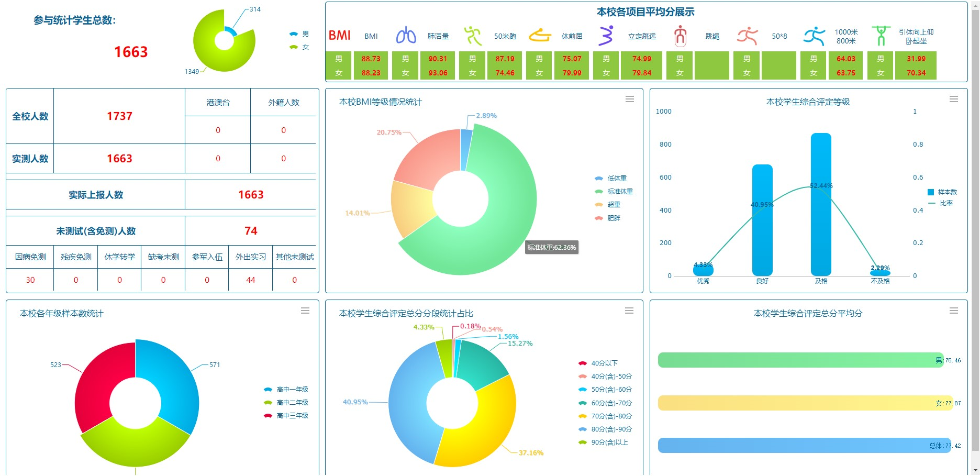
Task: Click the 跳绳 rope skipping icon
Action: pyautogui.click(x=680, y=36)
